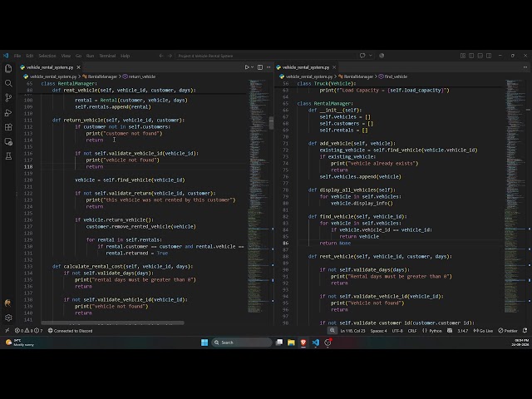This screenshot has height=399, width=532.
Task: Click Ln 118, Col 23 status item
Action: 352,331
